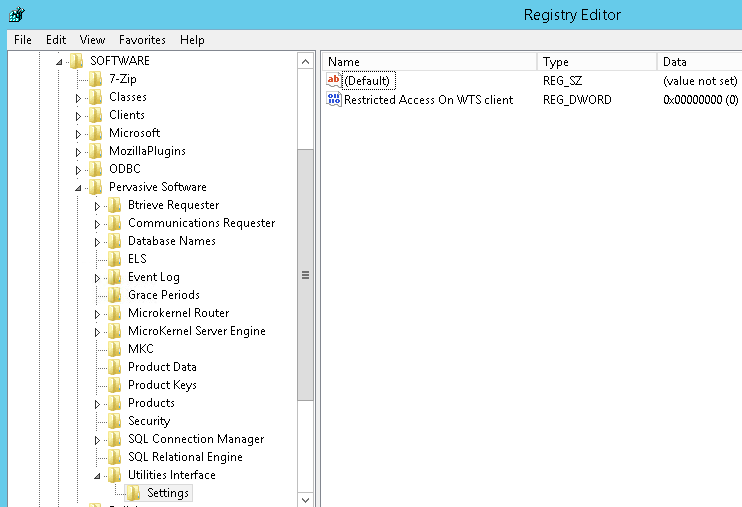Expand the Event Log key

(x=97, y=278)
